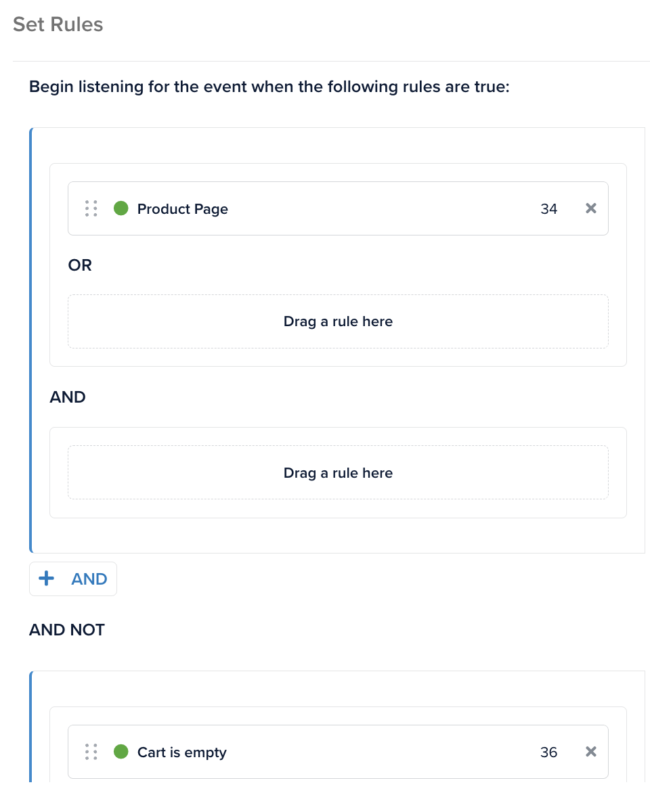The width and height of the screenshot is (650, 812).
Task: Click the count 36 on Cart is empty
Action: click(x=548, y=752)
